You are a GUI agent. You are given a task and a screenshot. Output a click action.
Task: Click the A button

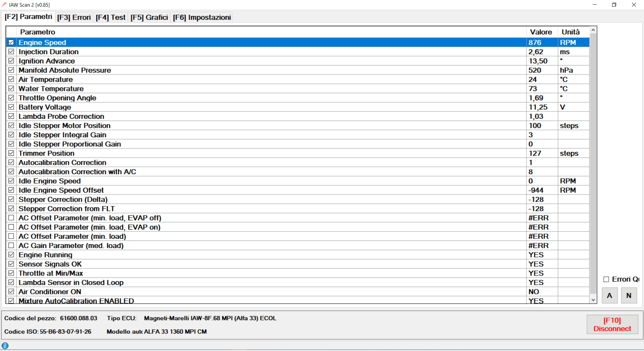(x=609, y=296)
